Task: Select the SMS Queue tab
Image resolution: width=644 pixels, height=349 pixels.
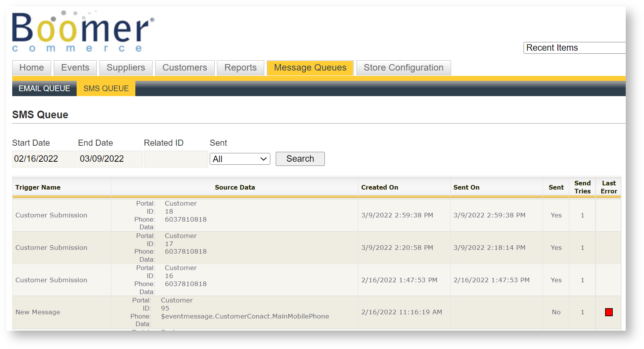Action: tap(106, 88)
